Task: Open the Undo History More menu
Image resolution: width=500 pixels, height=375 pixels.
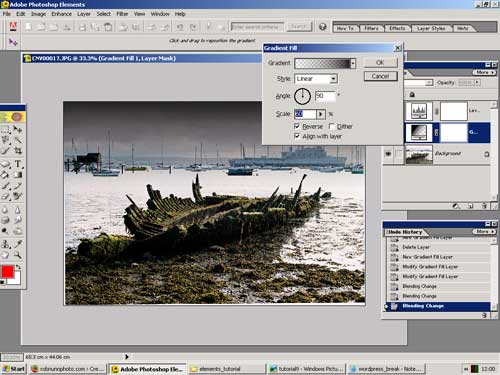Action: pos(484,231)
